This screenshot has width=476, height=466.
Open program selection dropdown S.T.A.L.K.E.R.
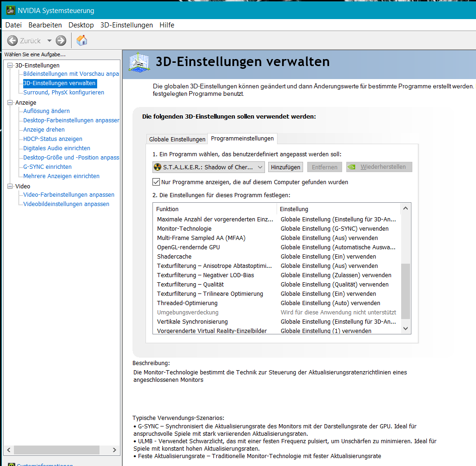pyautogui.click(x=209, y=167)
